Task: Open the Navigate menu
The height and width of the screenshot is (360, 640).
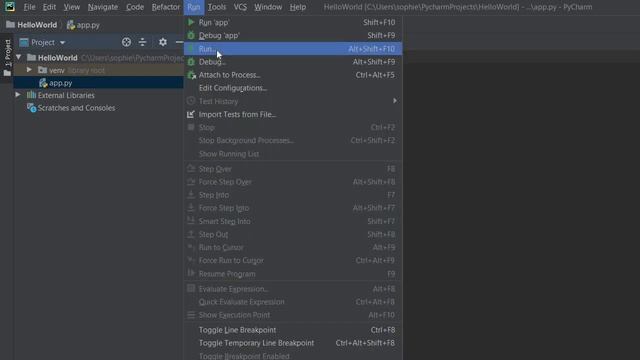Action: coord(103,7)
